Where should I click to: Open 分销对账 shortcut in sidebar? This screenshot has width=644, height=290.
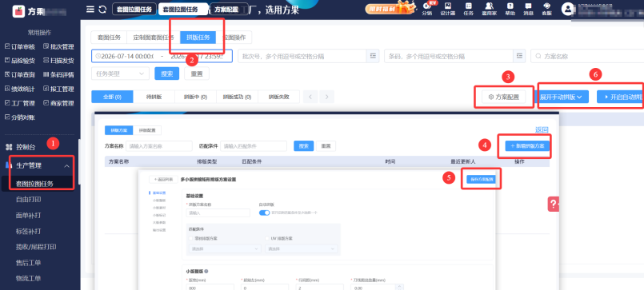click(x=20, y=117)
